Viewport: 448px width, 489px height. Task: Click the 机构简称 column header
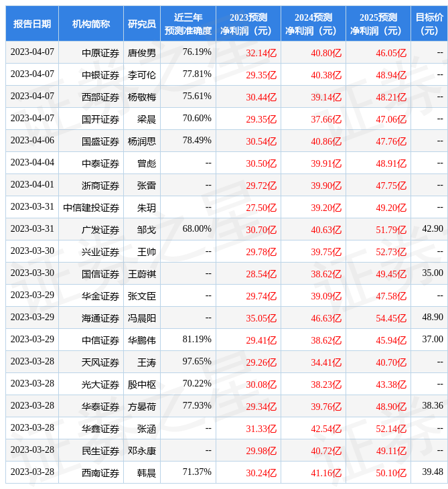pyautogui.click(x=91, y=23)
